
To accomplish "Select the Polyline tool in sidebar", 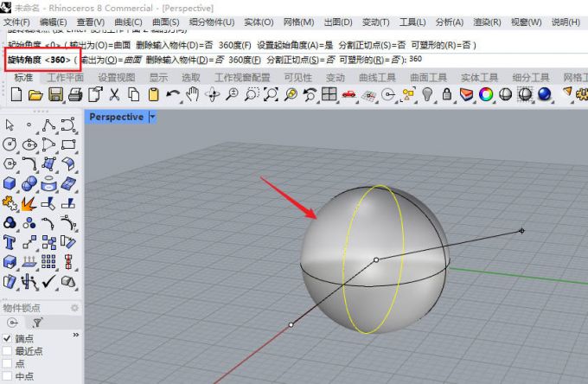I will point(48,125).
